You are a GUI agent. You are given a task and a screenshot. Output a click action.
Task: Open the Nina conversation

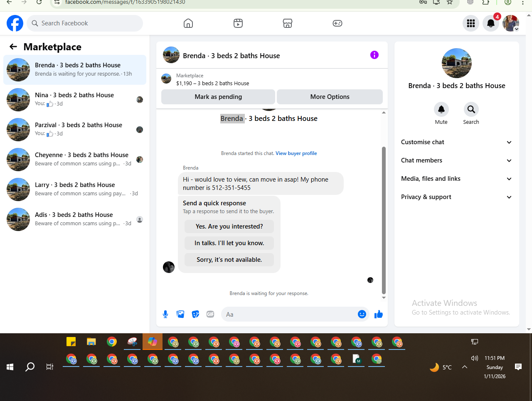tap(75, 100)
